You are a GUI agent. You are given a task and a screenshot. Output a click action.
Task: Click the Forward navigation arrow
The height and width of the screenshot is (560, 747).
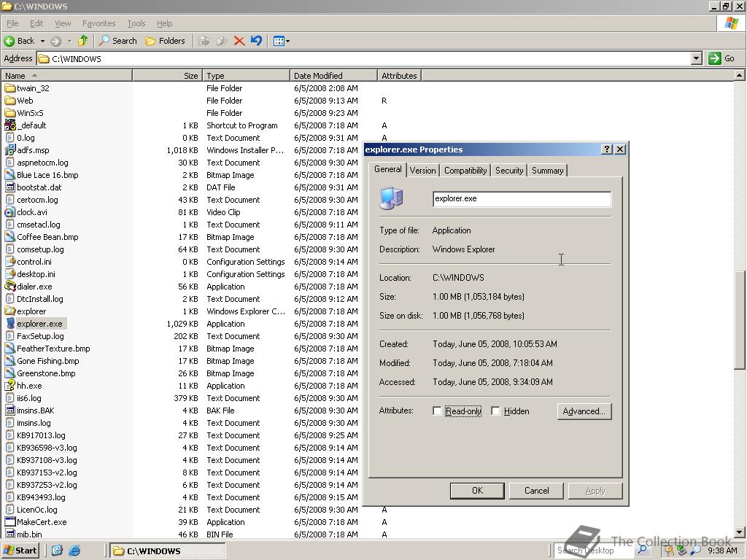tap(55, 41)
